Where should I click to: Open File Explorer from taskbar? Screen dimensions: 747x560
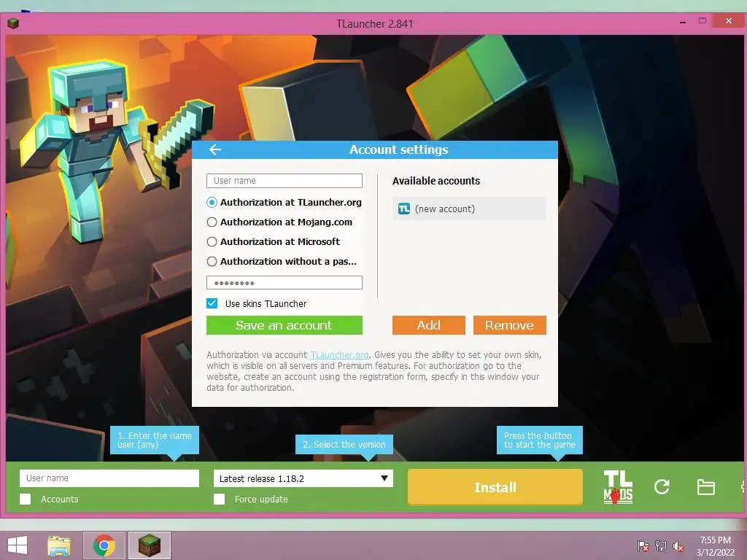coord(58,545)
